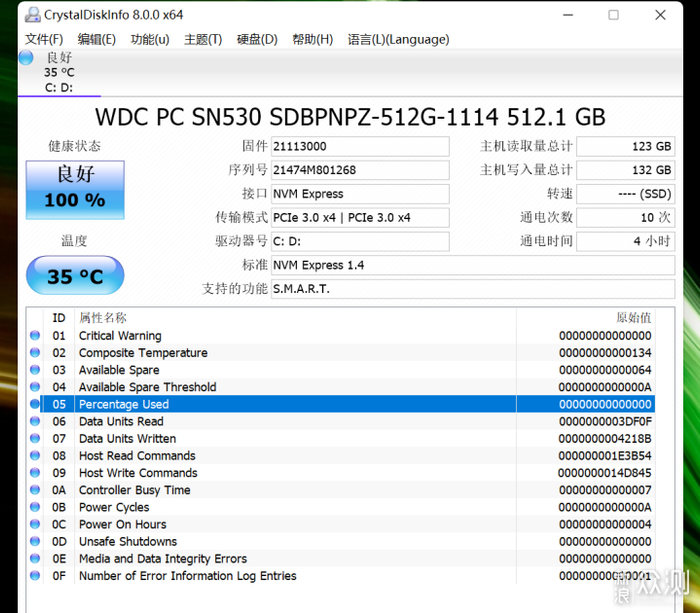This screenshot has height=613, width=700.
Task: Click status orb for Percentage Used row
Action: [x=35, y=404]
